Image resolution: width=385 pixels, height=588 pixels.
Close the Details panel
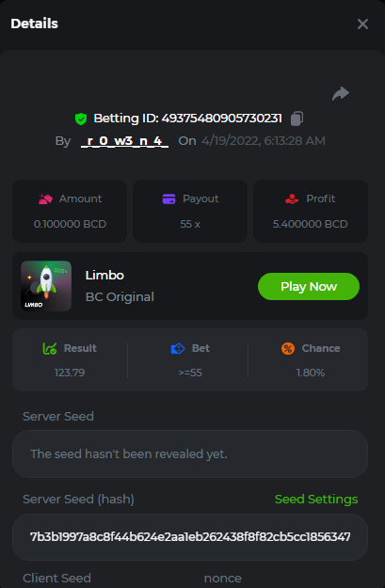[x=362, y=24]
